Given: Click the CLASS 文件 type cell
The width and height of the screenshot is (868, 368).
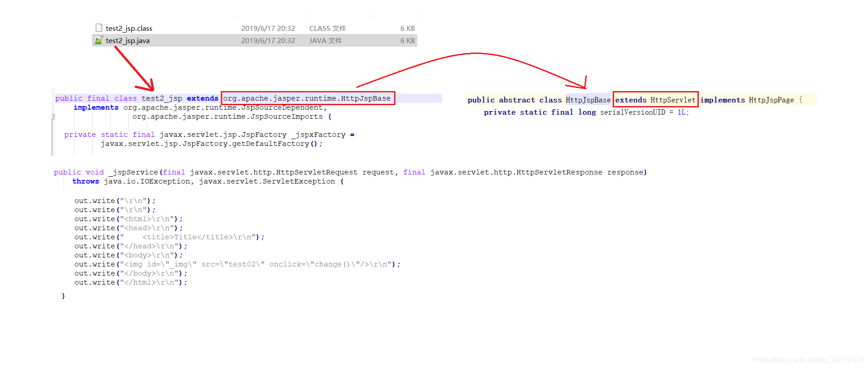Looking at the screenshot, I should pyautogui.click(x=327, y=28).
